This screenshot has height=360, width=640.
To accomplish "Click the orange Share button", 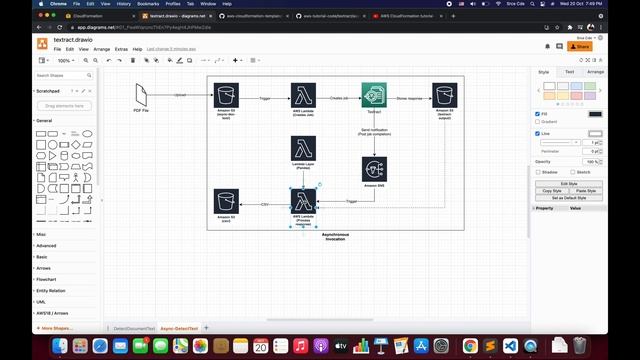I will 580,47.
